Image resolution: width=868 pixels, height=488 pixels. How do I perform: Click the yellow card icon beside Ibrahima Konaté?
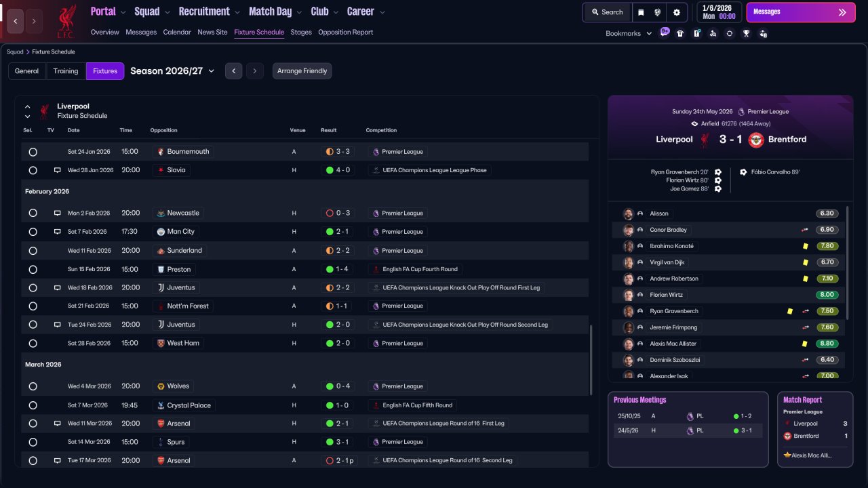(805, 246)
